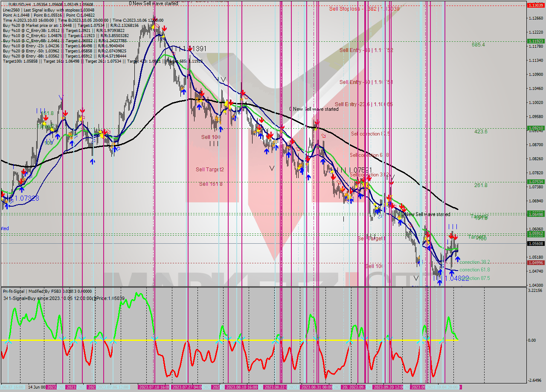
Task: Select the green 1.11923 price axis tag
Action: coord(535,41)
